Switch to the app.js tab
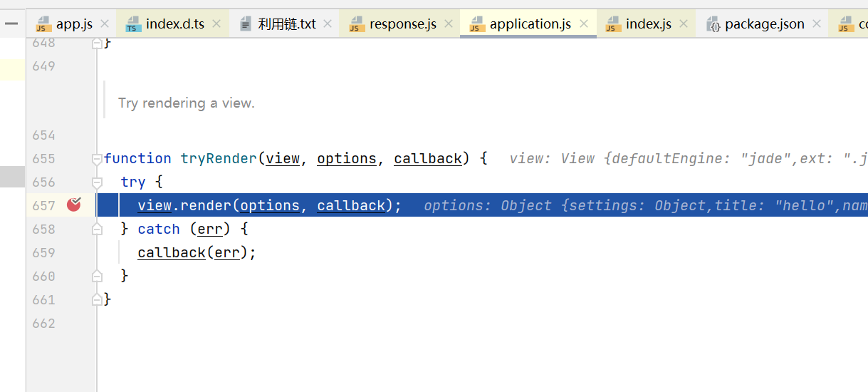The image size is (868, 392). [66, 24]
